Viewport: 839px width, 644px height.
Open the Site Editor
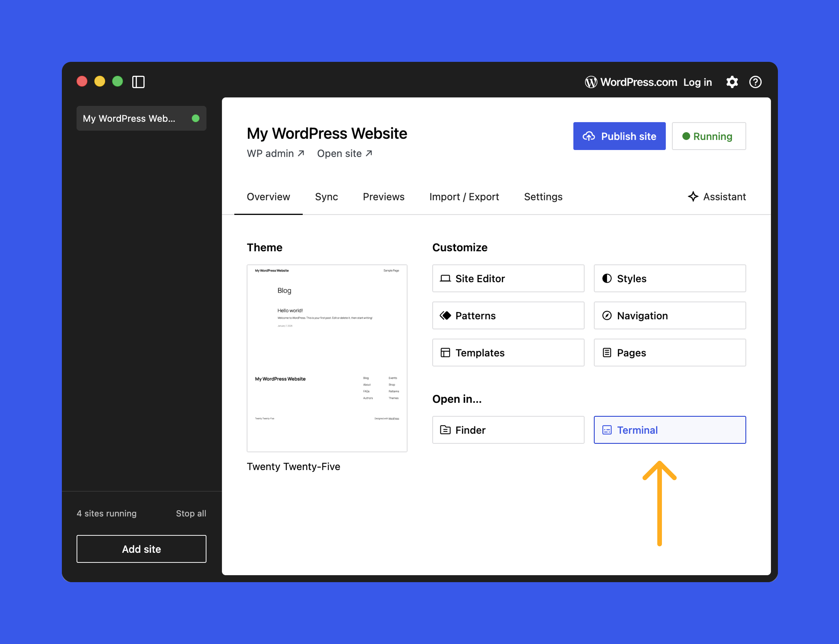[x=508, y=278]
